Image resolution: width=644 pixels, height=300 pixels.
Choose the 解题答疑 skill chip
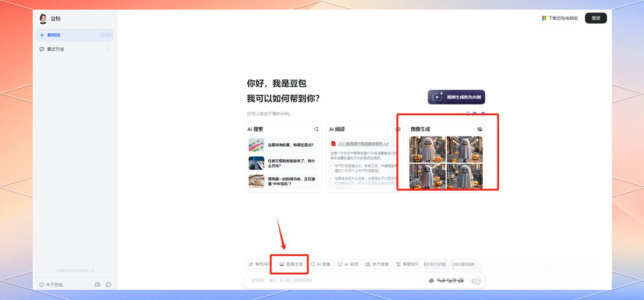(x=406, y=264)
